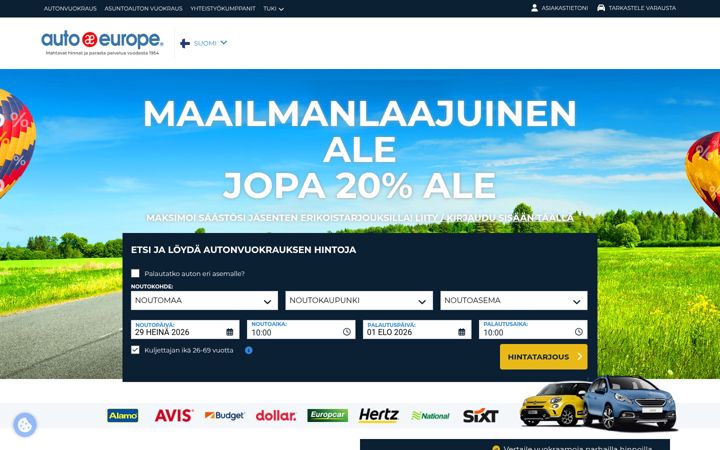Go to ASIAKASTIETONI account link
The height and width of the screenshot is (450, 720).
click(x=564, y=8)
